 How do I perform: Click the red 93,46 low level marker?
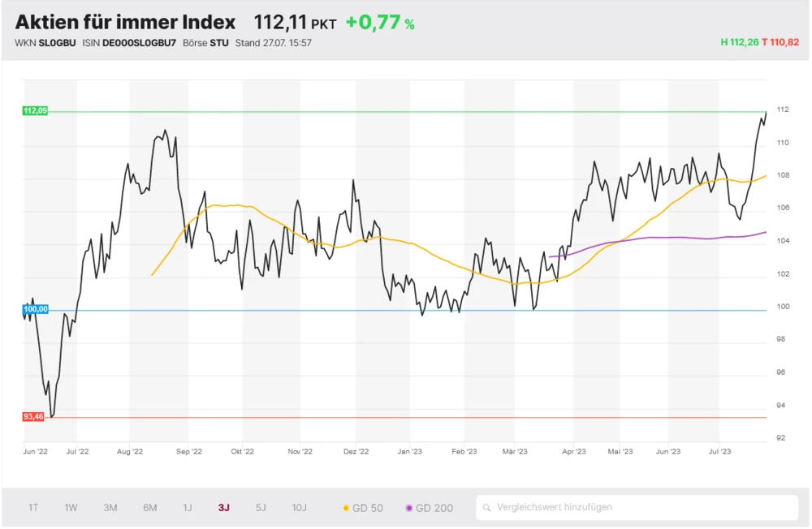coord(33,417)
